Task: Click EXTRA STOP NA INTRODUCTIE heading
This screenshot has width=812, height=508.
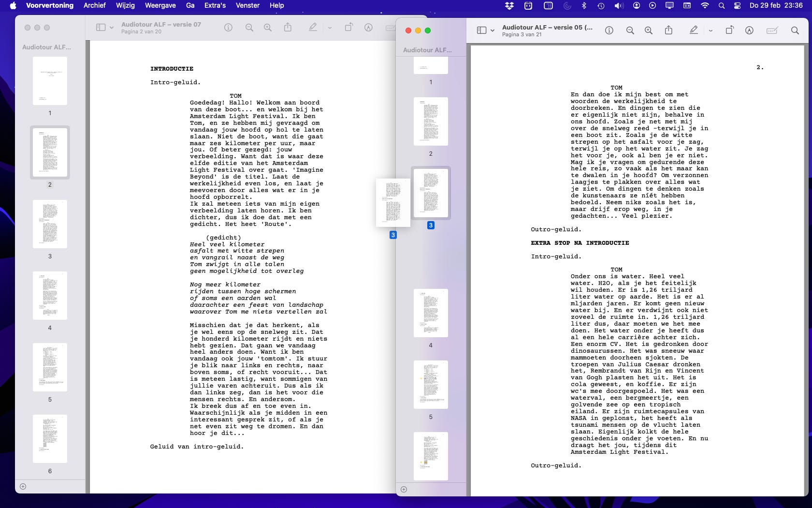Action: 580,243
